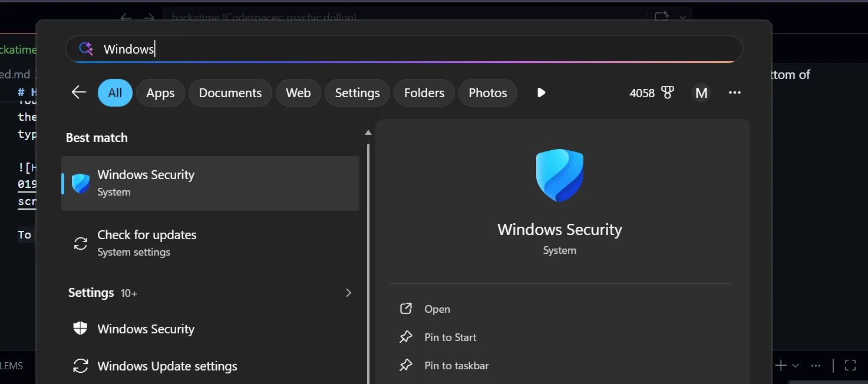Switch to the Web filter tab
This screenshot has width=868, height=384.
coord(298,92)
